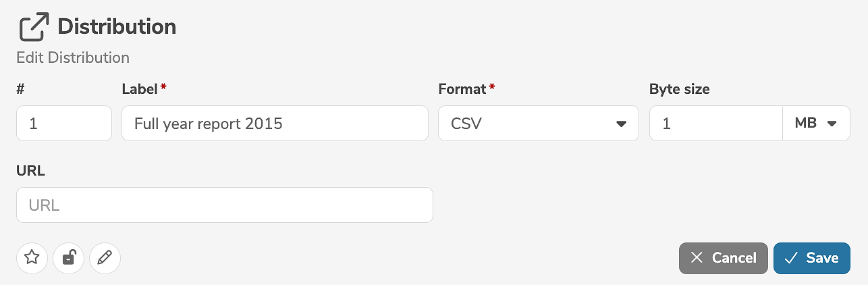Screen dimensions: 868x285
Task: Save the distribution changes
Action: pos(811,258)
